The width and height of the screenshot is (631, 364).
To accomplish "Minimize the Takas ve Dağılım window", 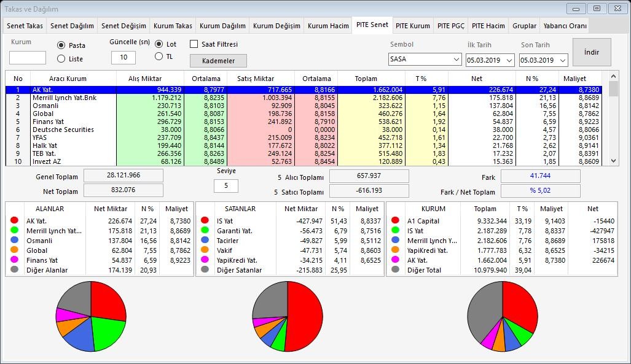I will 576,9.
